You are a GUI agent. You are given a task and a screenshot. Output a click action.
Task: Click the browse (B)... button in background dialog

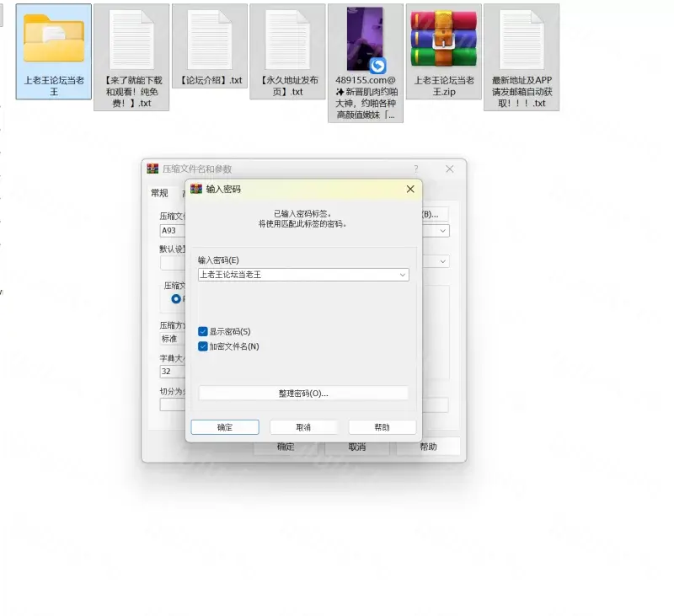point(436,214)
